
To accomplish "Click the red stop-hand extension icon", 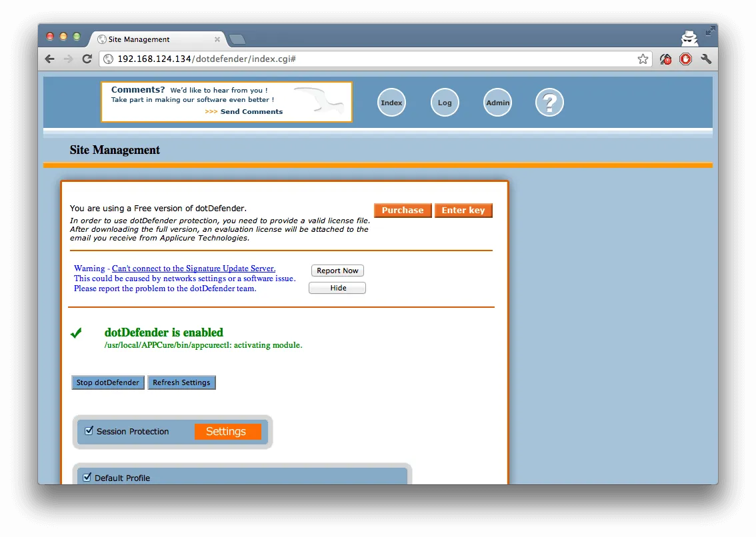I will [x=686, y=59].
